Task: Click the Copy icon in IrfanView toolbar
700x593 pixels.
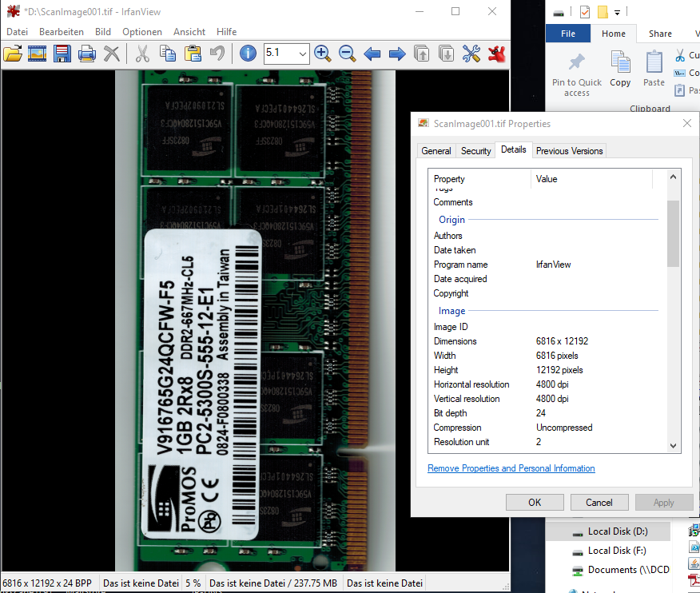Action: pyautogui.click(x=168, y=54)
